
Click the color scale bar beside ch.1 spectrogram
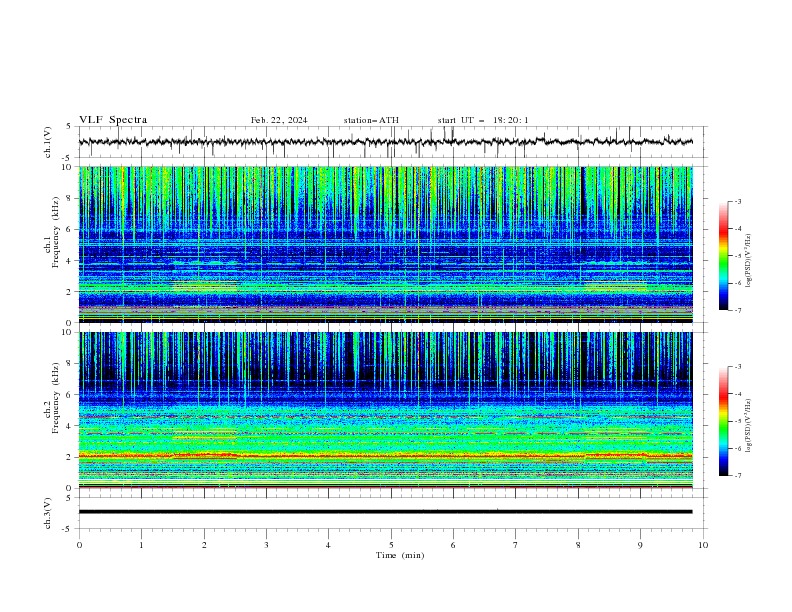pos(723,256)
